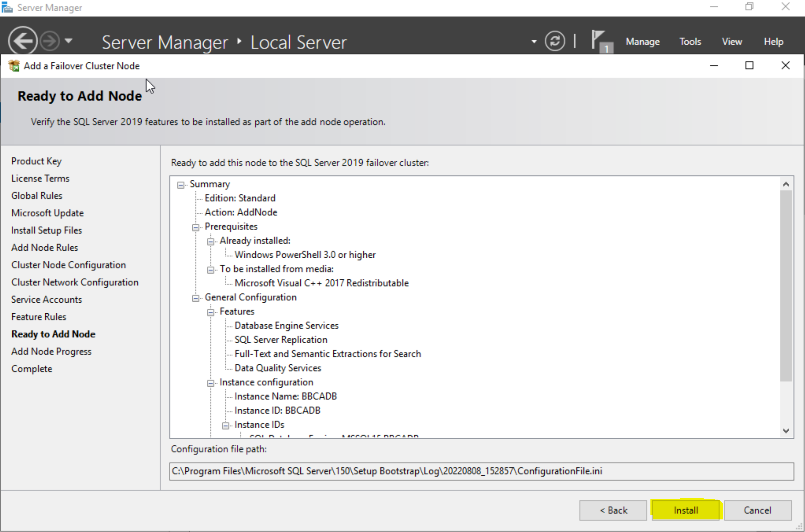805x532 pixels.
Task: Collapse the Prerequisites tree node
Action: pyautogui.click(x=196, y=227)
